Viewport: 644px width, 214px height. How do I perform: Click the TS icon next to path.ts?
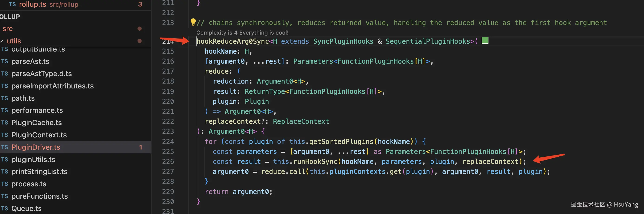pyautogui.click(x=4, y=98)
